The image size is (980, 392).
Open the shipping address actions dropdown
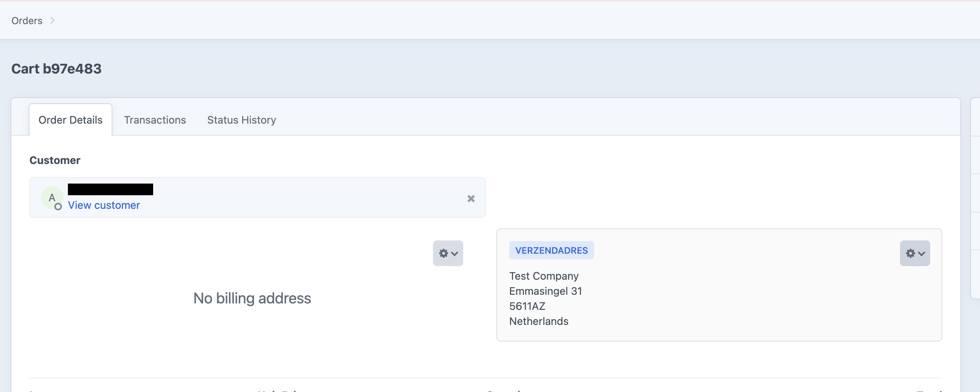click(x=915, y=253)
